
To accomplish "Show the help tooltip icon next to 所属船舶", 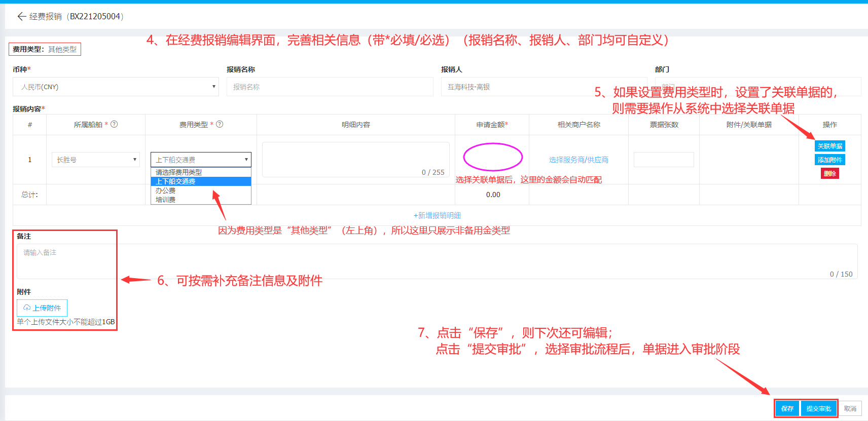I will (114, 124).
